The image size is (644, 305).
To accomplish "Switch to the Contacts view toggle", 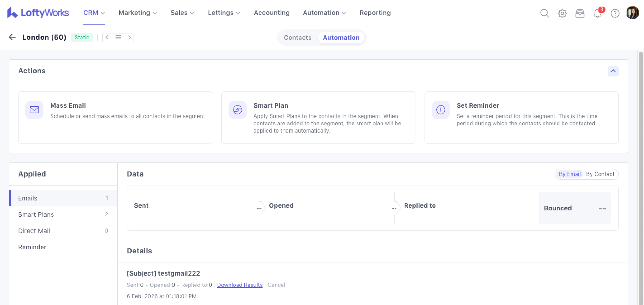I will tap(297, 38).
